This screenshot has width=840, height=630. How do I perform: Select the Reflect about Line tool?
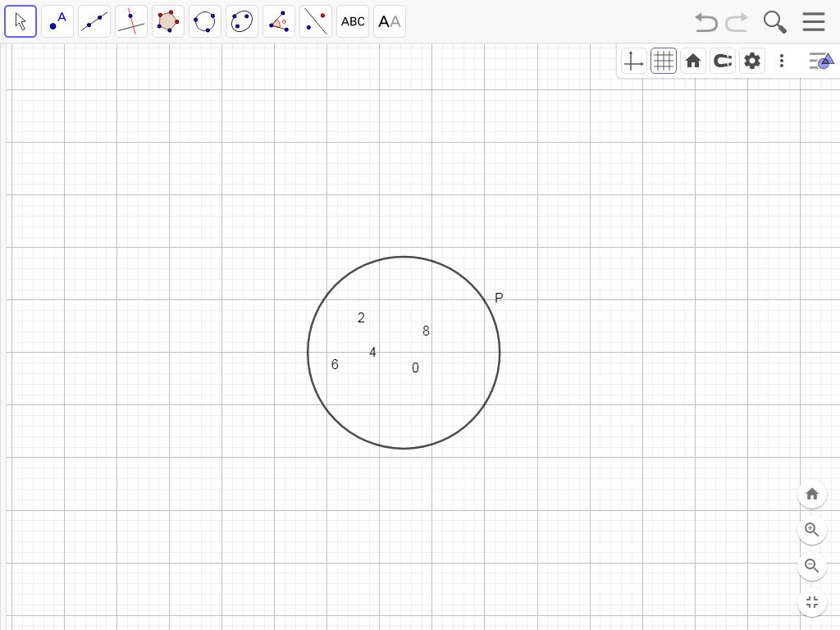[x=316, y=21]
